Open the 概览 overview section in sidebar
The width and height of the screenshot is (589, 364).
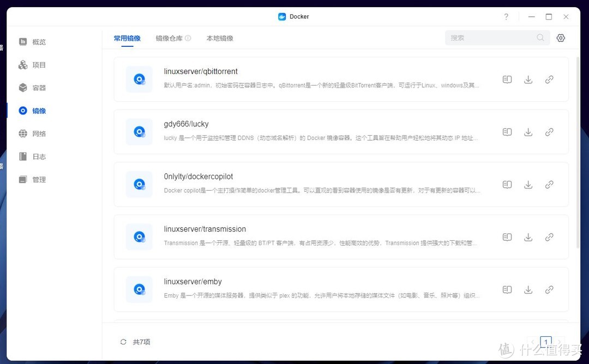(38, 41)
